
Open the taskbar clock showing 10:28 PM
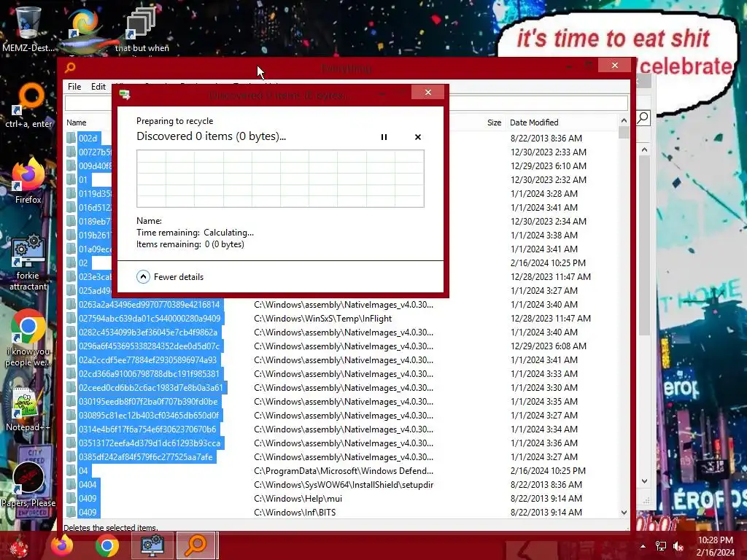pyautogui.click(x=716, y=546)
